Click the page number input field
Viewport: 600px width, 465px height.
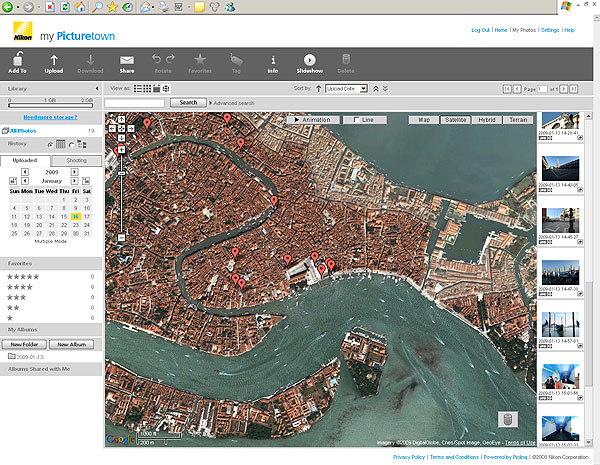point(543,89)
